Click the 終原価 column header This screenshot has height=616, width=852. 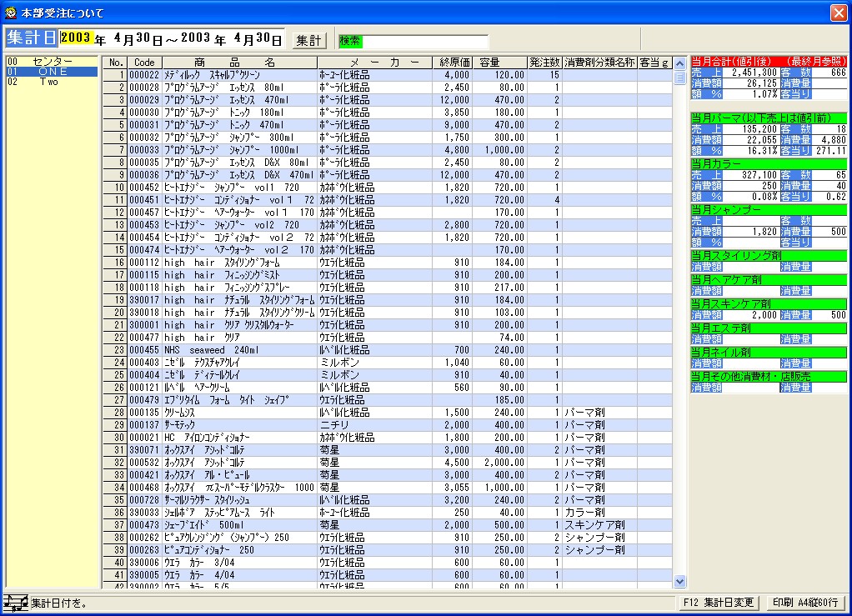point(452,63)
